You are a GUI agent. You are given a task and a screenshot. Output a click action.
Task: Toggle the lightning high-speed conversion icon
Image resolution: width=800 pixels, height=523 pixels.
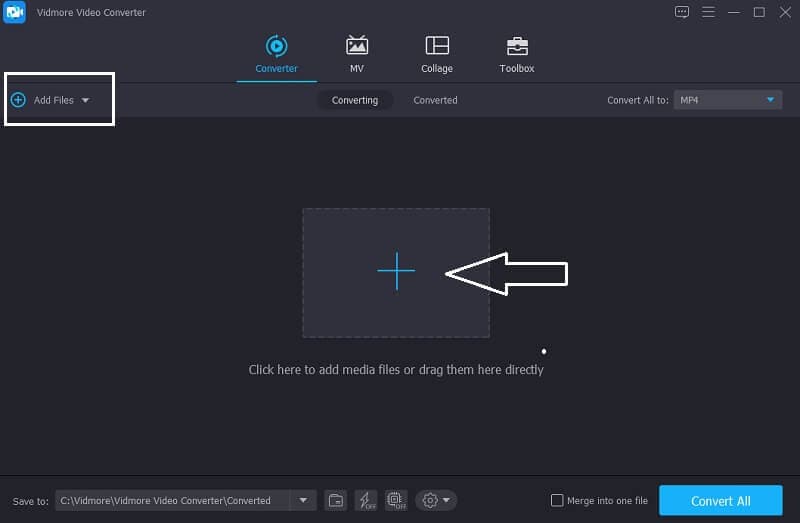(366, 500)
